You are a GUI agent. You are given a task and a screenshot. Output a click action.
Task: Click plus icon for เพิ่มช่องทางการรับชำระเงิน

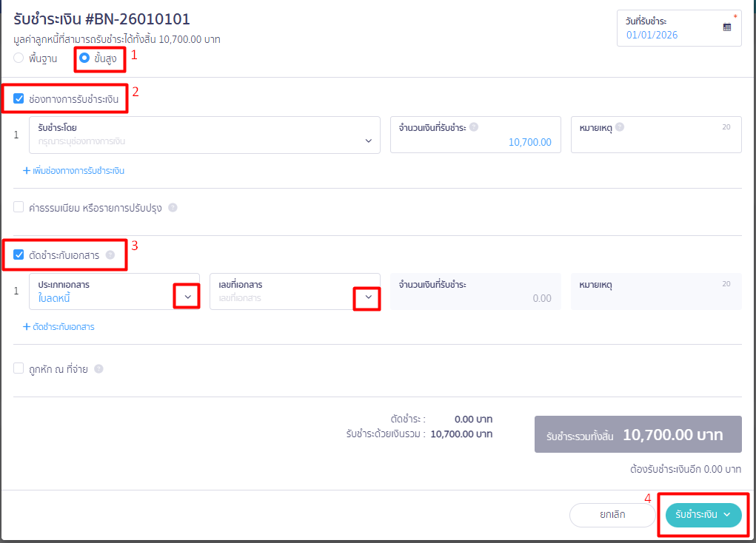pyautogui.click(x=26, y=171)
